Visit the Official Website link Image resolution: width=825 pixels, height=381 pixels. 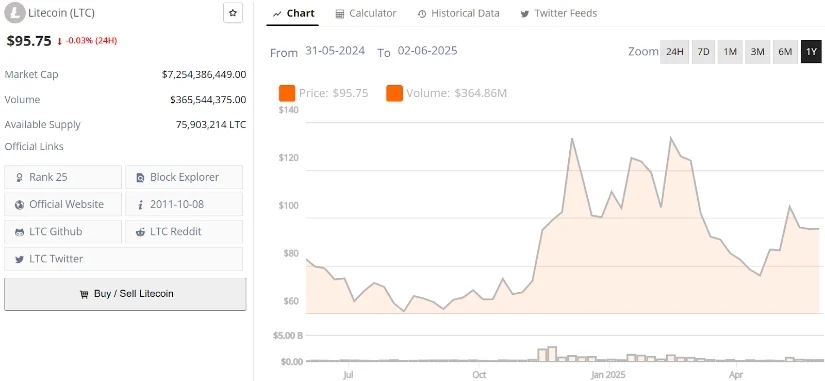(x=63, y=204)
